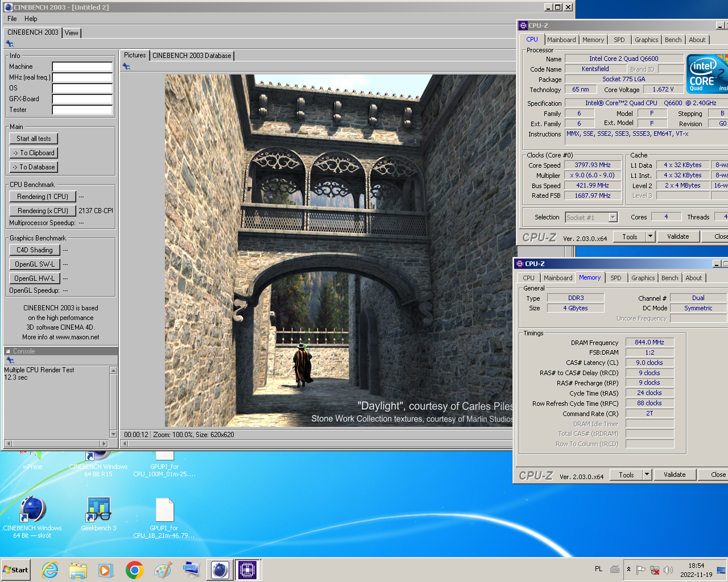Image resolution: width=728 pixels, height=582 pixels.
Task: Click the keyboard icon beside PL language
Action: coord(615,569)
